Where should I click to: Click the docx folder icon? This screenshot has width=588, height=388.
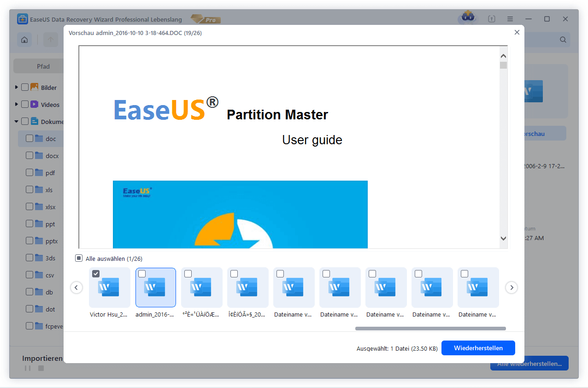[x=39, y=155]
